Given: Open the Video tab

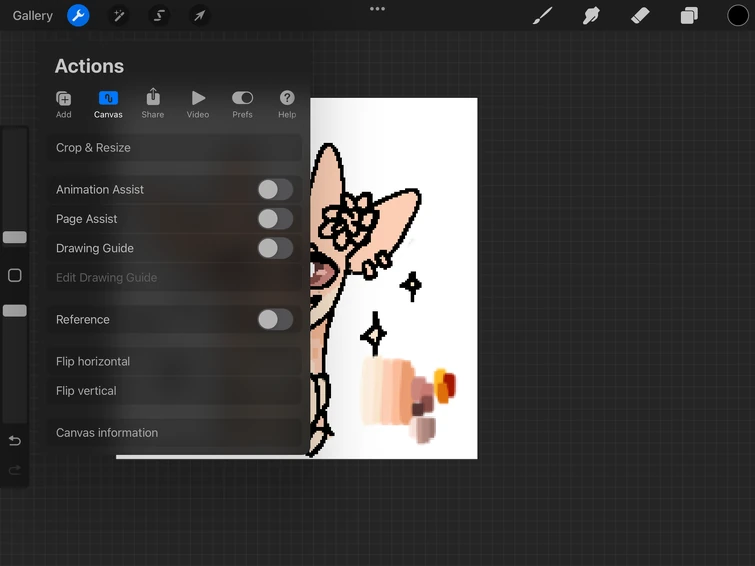Looking at the screenshot, I should click(x=198, y=103).
